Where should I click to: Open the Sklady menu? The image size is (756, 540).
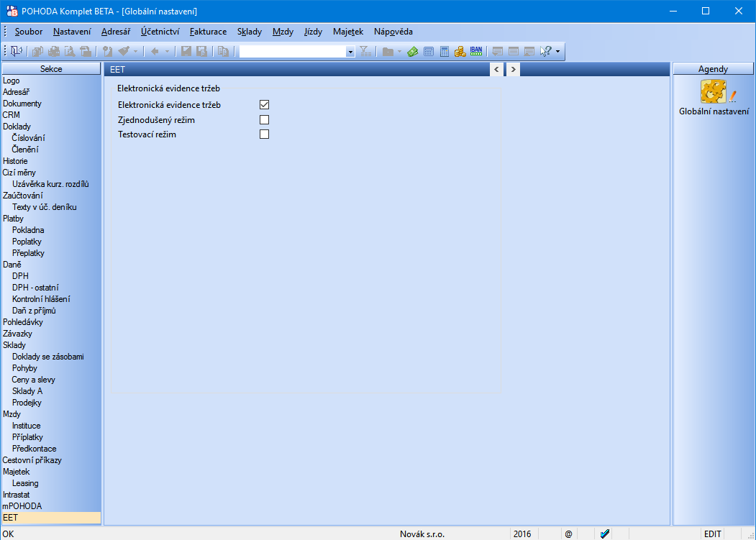(250, 32)
